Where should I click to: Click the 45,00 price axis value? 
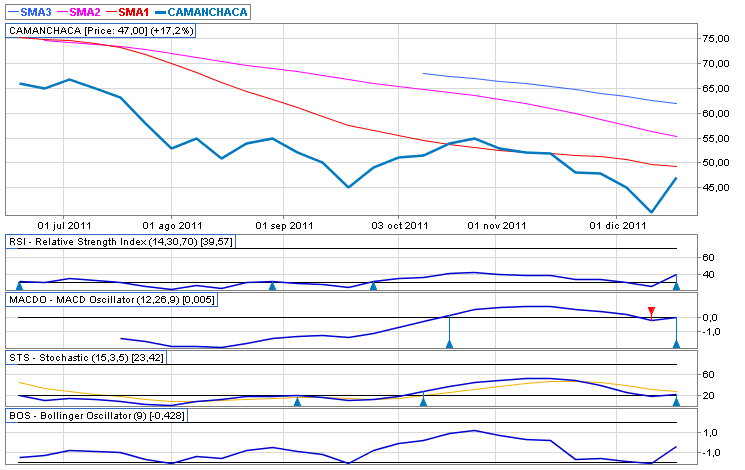716,188
